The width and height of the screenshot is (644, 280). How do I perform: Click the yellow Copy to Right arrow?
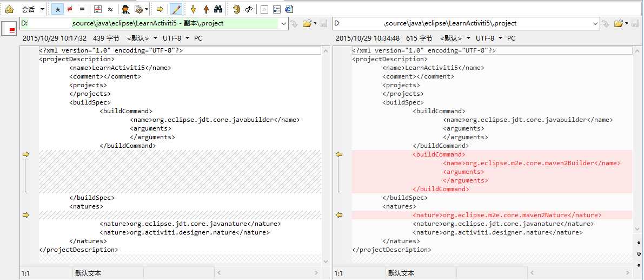tap(160, 9)
